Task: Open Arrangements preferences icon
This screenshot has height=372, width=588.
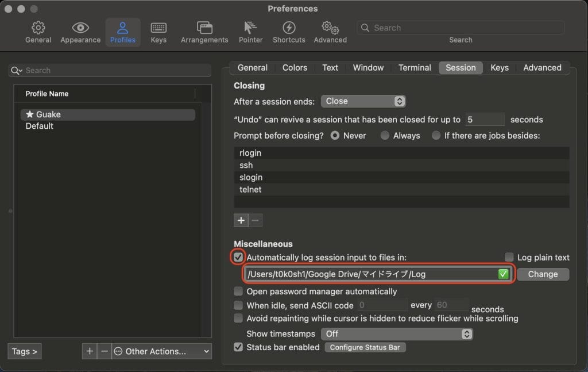Action: (x=204, y=28)
